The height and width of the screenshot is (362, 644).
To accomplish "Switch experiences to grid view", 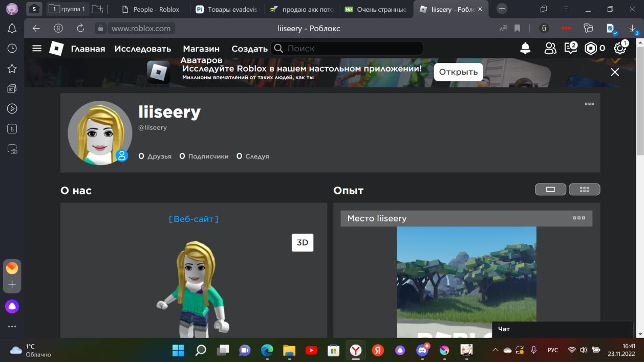I will coord(584,189).
